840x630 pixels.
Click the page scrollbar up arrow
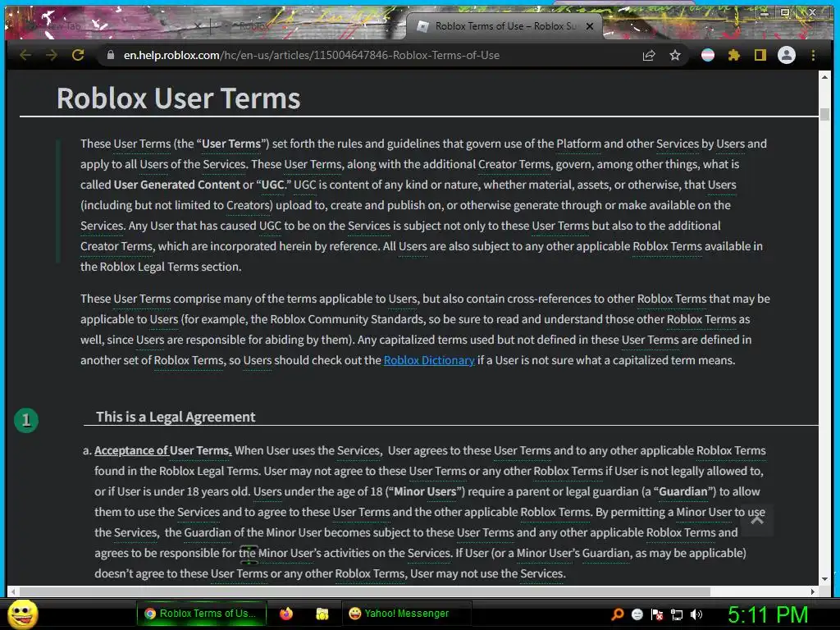[x=824, y=77]
